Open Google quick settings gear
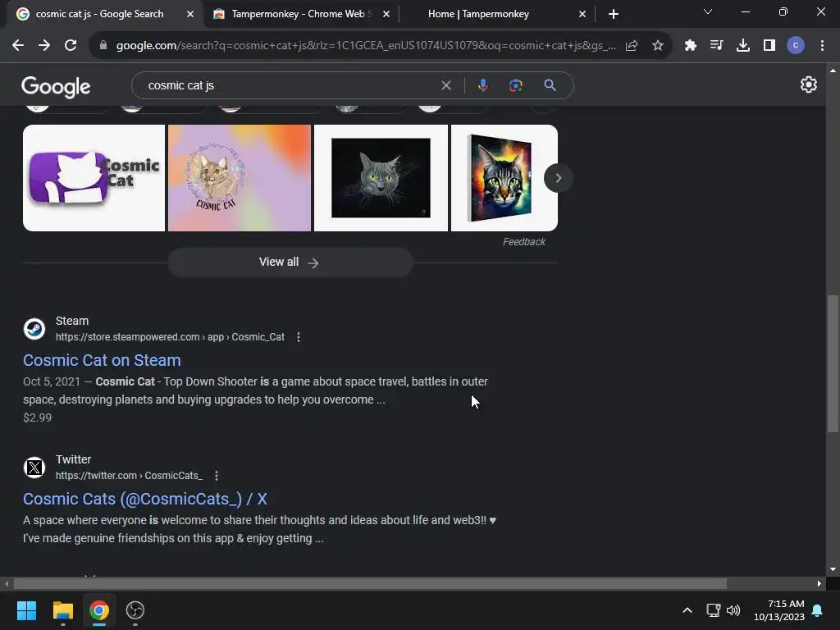This screenshot has height=630, width=840. 808,84
